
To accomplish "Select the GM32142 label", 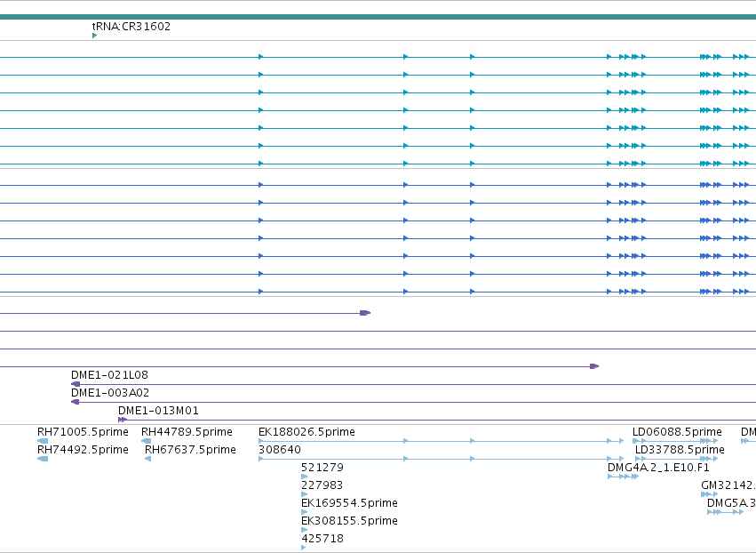I will click(x=728, y=485).
